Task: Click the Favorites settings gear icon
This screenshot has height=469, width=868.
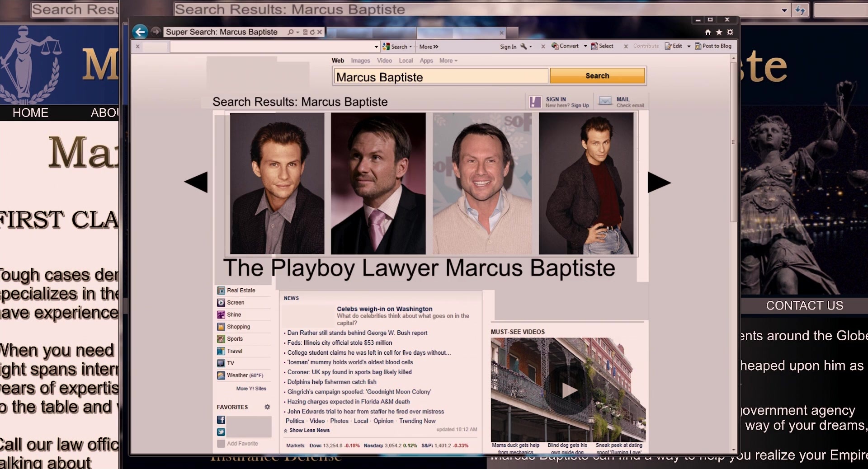Action: [x=267, y=407]
